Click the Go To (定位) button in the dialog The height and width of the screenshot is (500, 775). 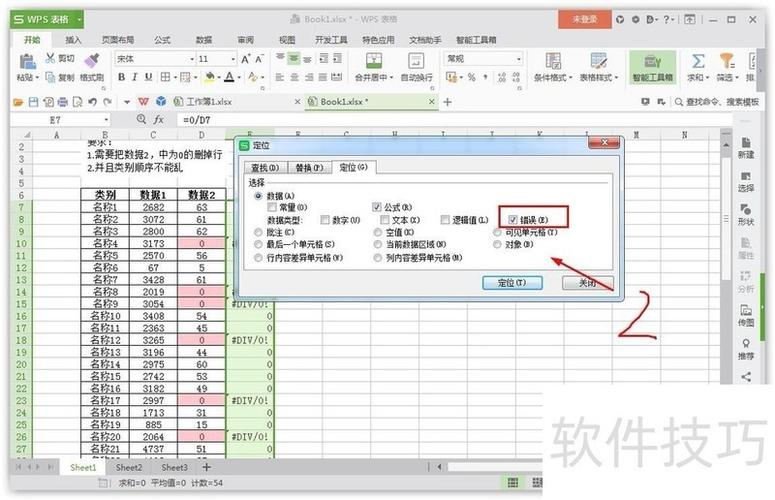(512, 283)
